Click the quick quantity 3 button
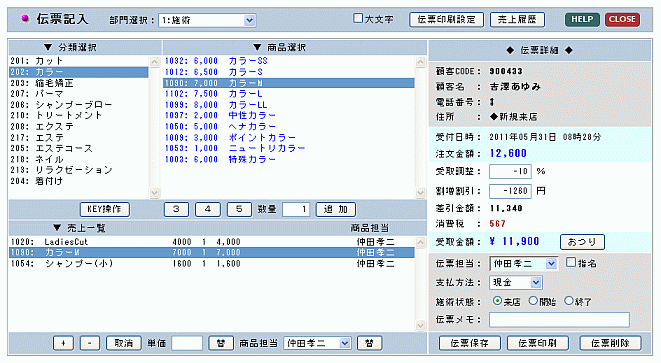 (176, 209)
